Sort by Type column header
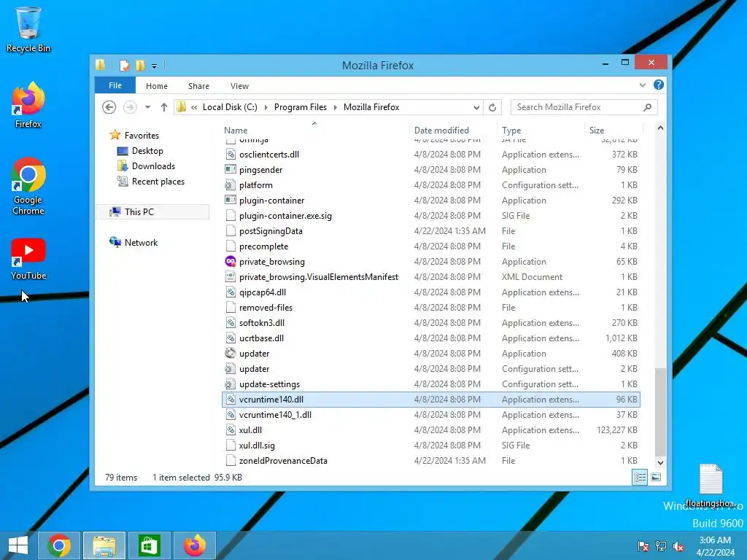 click(x=541, y=130)
